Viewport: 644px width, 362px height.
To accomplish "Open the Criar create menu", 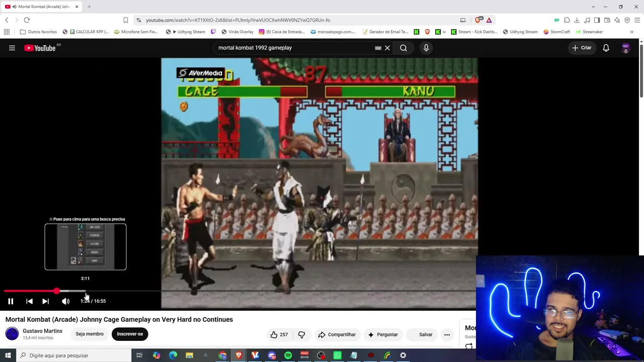I will [582, 48].
